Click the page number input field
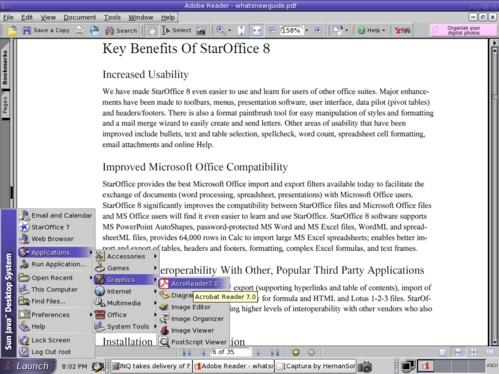Image resolution: width=499 pixels, height=374 pixels. pyautogui.click(x=230, y=352)
